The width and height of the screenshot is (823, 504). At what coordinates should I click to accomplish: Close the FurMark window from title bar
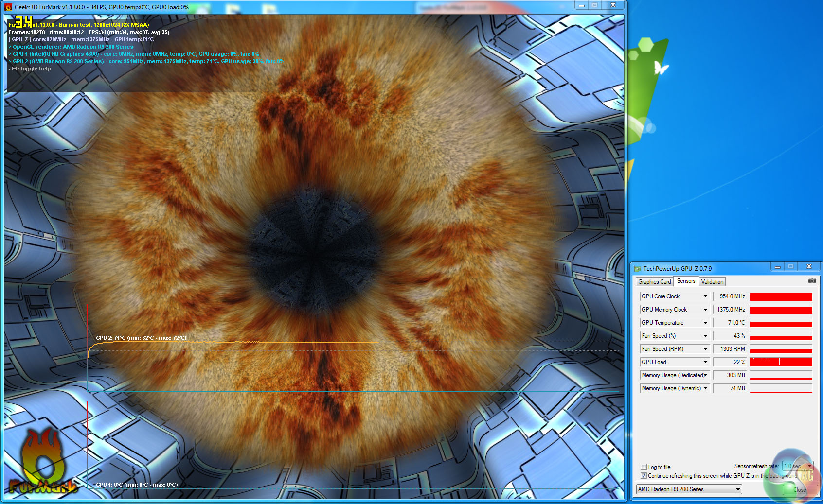tap(613, 5)
